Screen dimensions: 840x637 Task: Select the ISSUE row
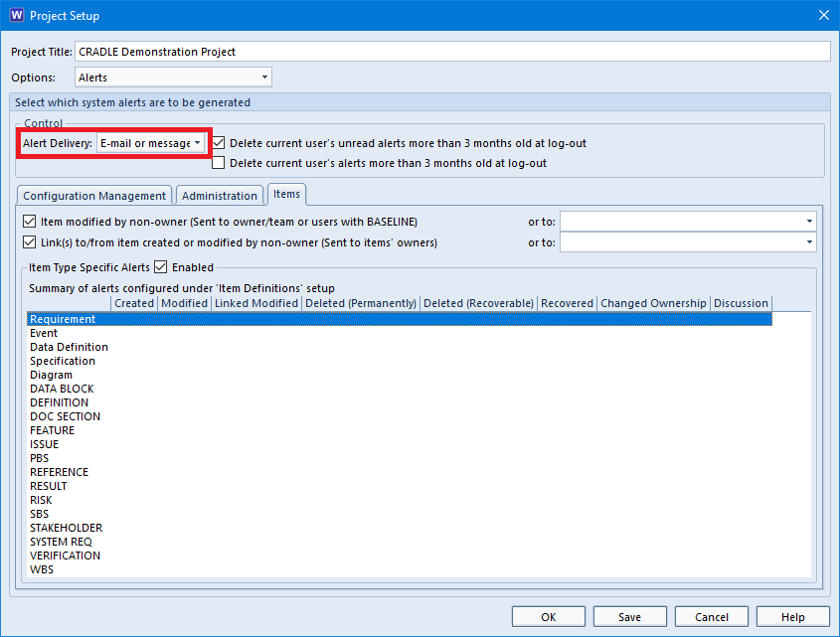pos(400,444)
